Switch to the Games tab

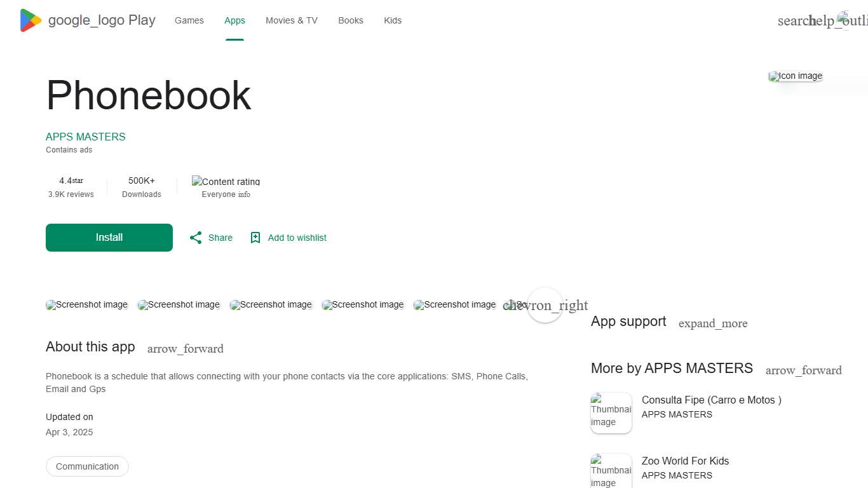point(189,20)
